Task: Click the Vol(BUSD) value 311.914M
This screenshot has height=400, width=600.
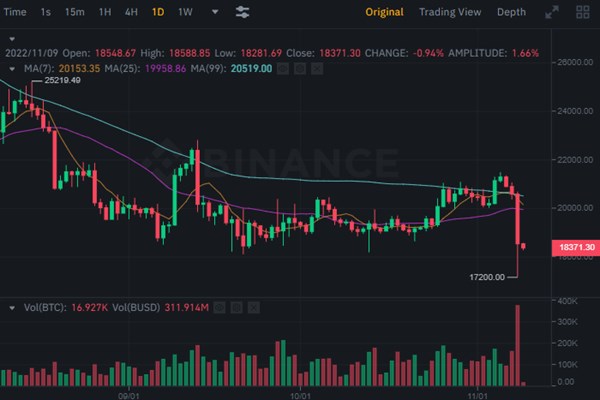Action: [x=187, y=307]
